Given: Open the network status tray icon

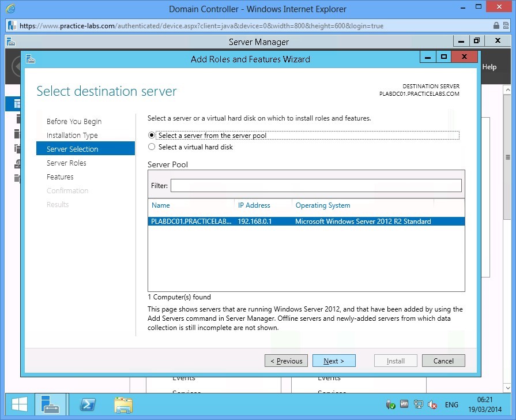Looking at the screenshot, I should [x=417, y=404].
